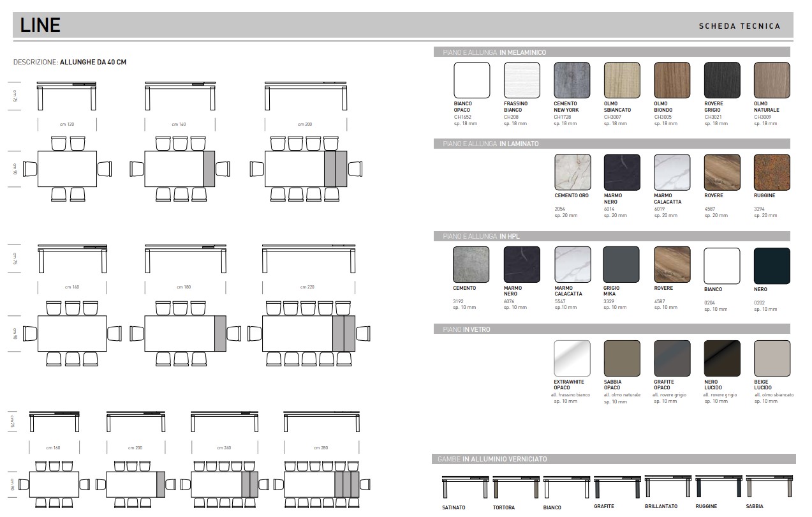This screenshot has height=517, width=812.
Task: Click the Scheda Tecnica title text
Action: point(739,26)
